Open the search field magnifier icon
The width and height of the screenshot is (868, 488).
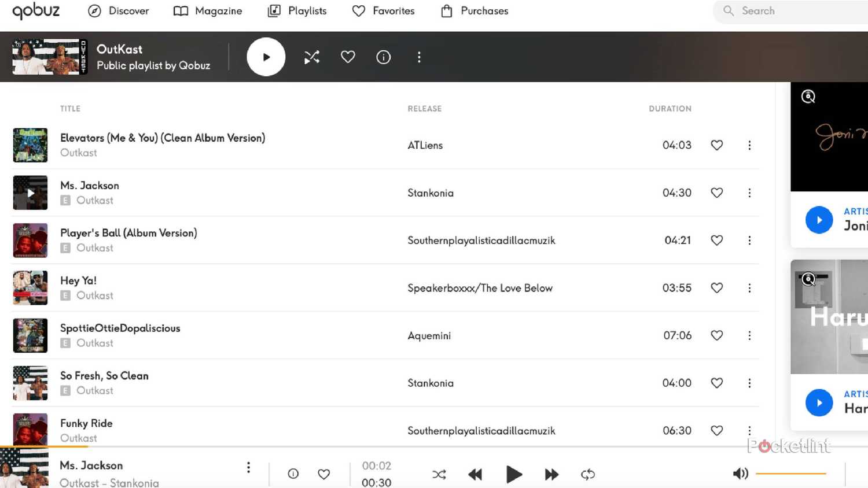729,10
